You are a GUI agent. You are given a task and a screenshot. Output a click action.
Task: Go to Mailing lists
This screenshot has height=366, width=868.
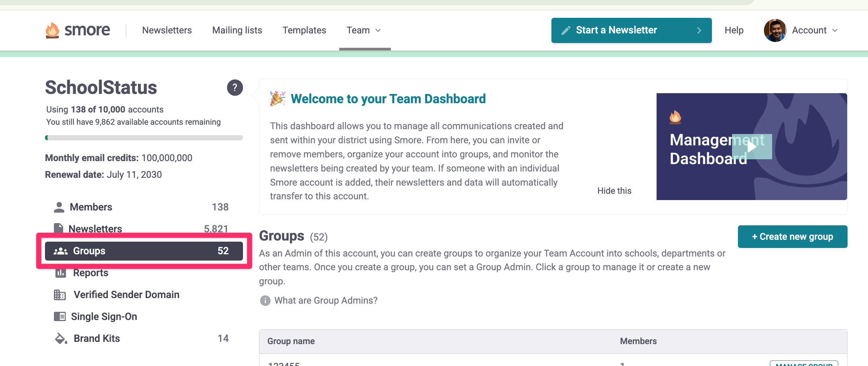pyautogui.click(x=237, y=30)
